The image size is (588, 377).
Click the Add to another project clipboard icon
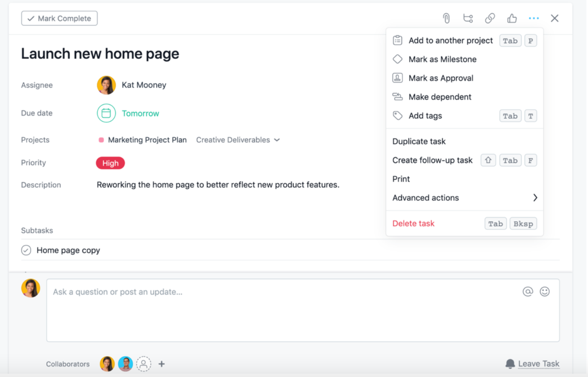click(x=398, y=40)
